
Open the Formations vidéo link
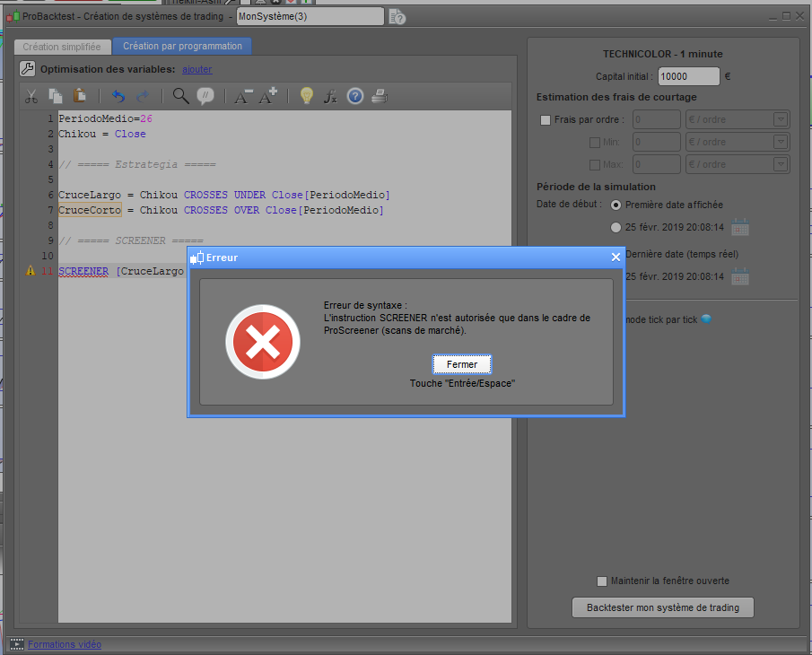click(65, 644)
